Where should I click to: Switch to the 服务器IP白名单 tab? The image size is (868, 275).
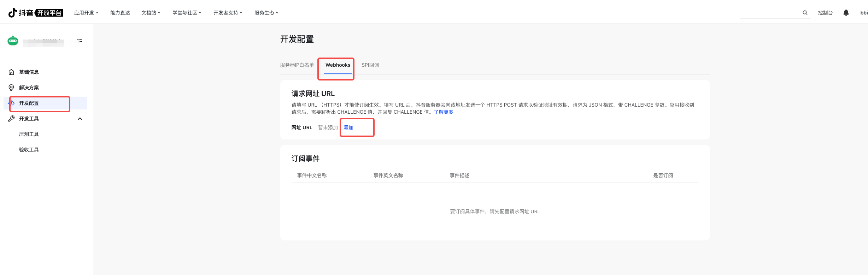(297, 65)
